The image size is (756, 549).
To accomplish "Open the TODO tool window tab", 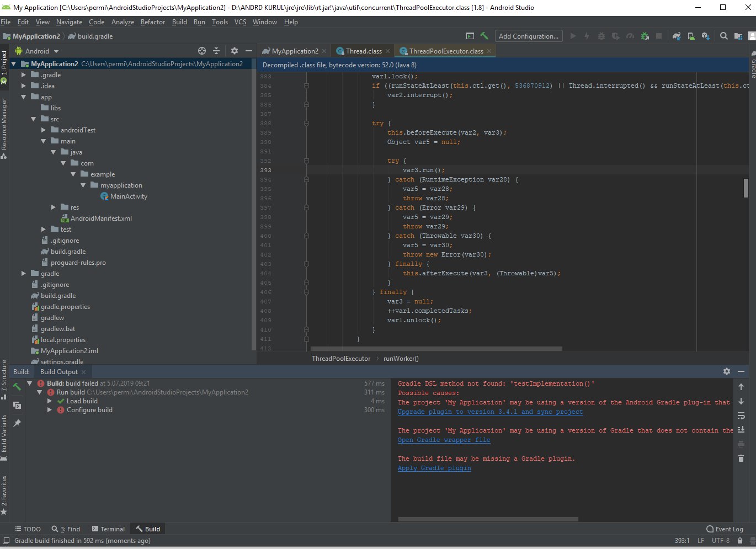I will click(28, 529).
